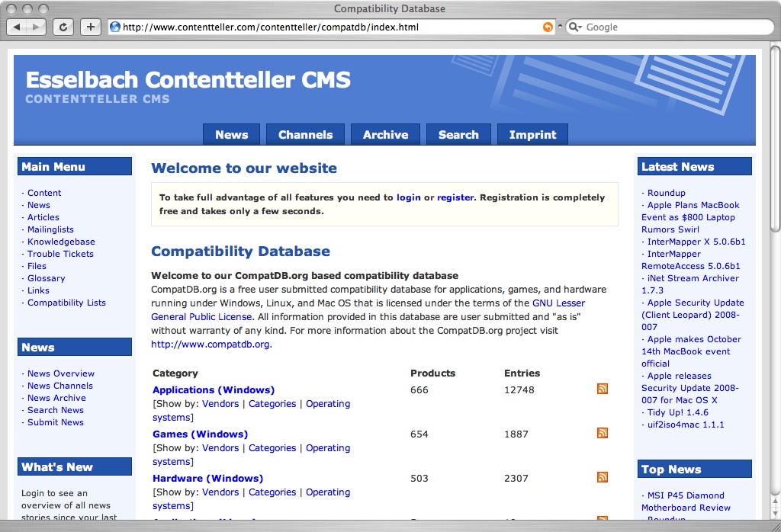Show Games (Windows) by Categories
Image resolution: width=781 pixels, height=532 pixels.
click(272, 448)
